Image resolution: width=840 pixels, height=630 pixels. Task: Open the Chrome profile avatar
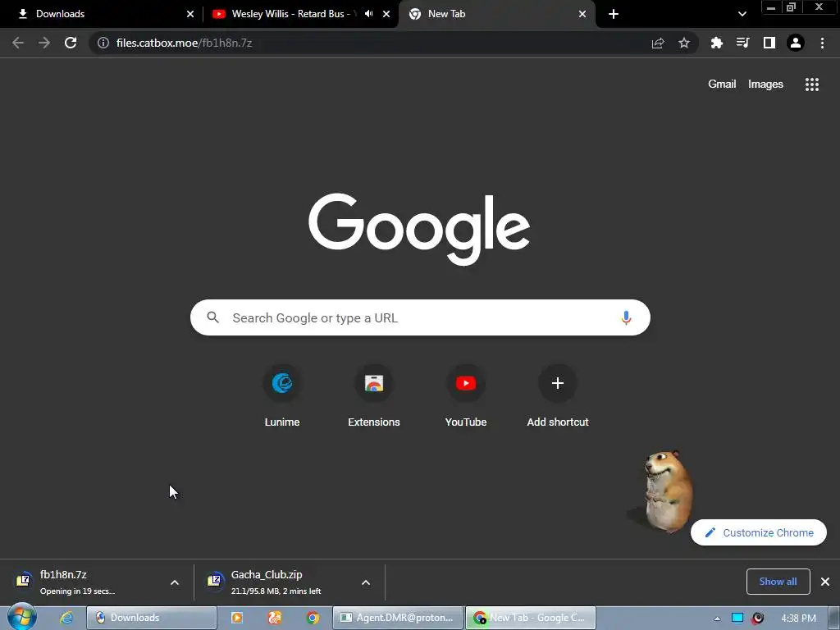coord(796,43)
